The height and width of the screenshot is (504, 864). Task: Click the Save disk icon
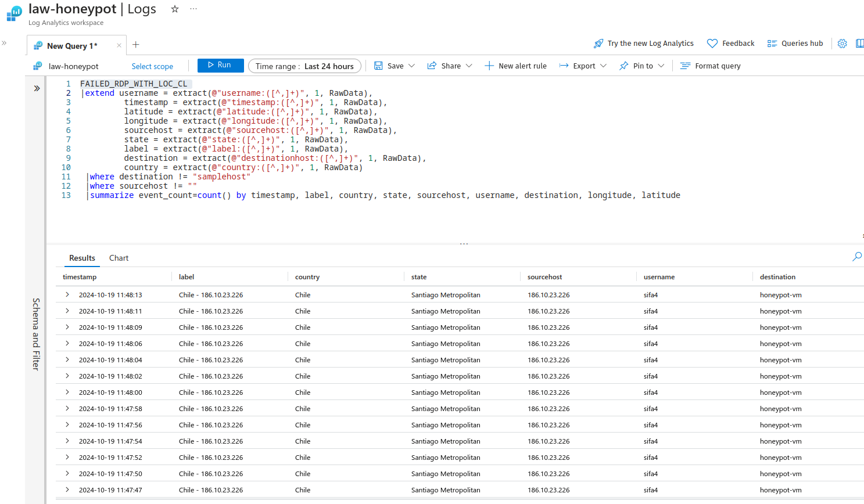pos(378,66)
